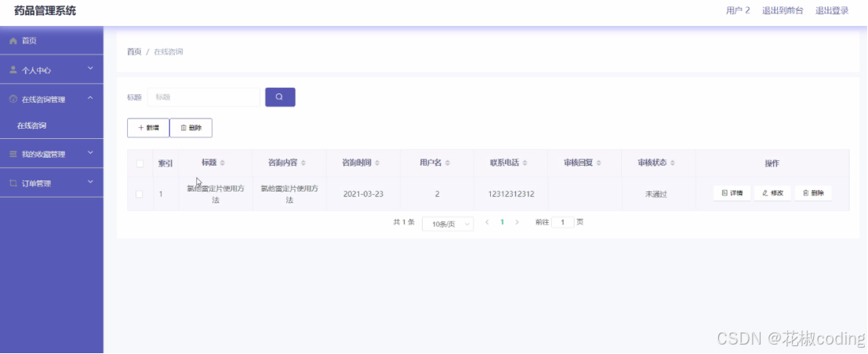Select page 1 in pagination
Viewport: 868px width, 354px height.
(502, 222)
